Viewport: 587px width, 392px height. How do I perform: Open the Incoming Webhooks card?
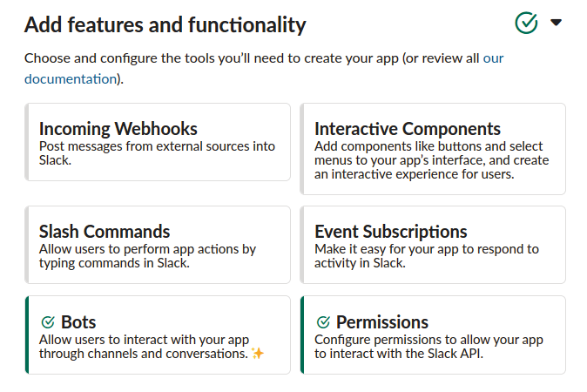(x=158, y=142)
